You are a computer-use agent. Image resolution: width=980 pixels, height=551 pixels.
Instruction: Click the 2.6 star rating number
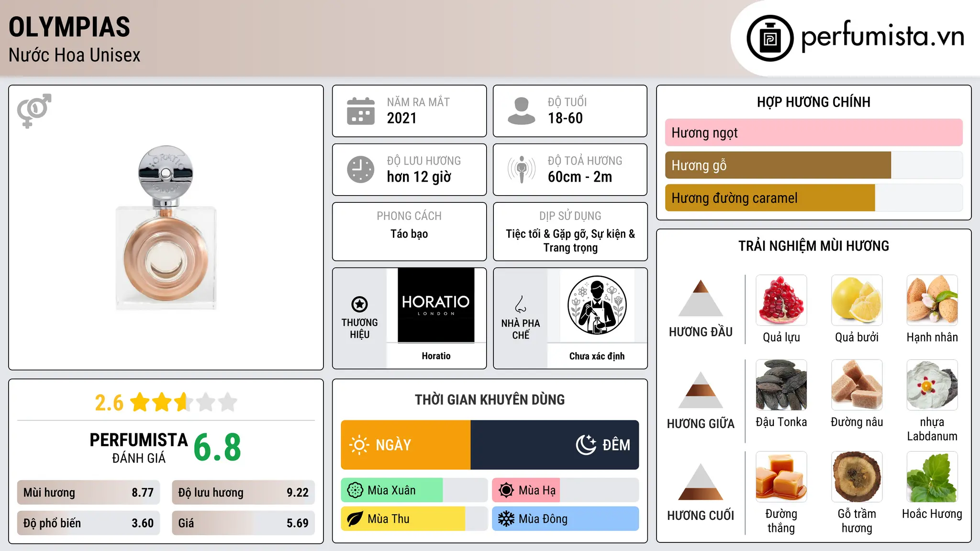109,403
